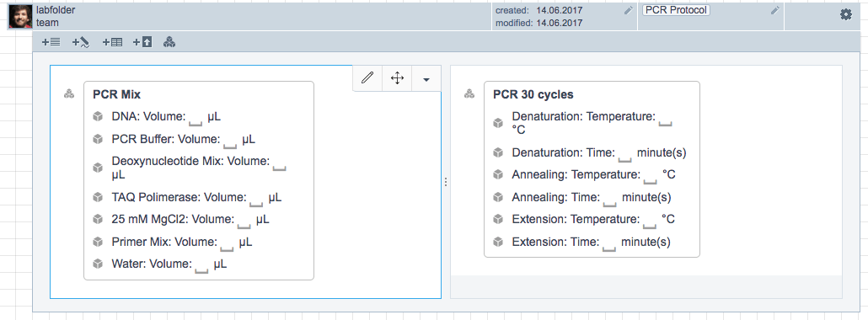
Task: Edit entry dates with pencil icon
Action: coord(628,10)
